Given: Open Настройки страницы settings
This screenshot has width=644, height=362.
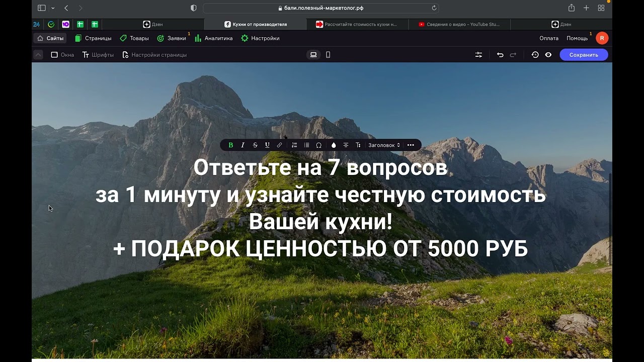Looking at the screenshot, I should pyautogui.click(x=154, y=55).
